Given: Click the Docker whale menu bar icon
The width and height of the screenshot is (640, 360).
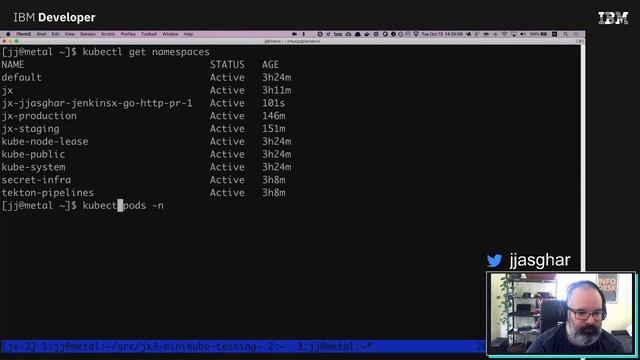Looking at the screenshot, I should point(367,34).
